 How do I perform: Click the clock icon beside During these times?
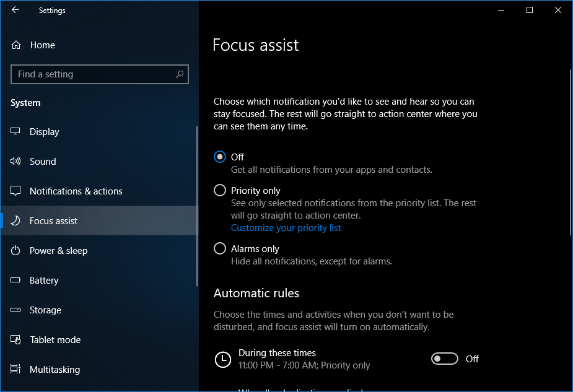222,359
